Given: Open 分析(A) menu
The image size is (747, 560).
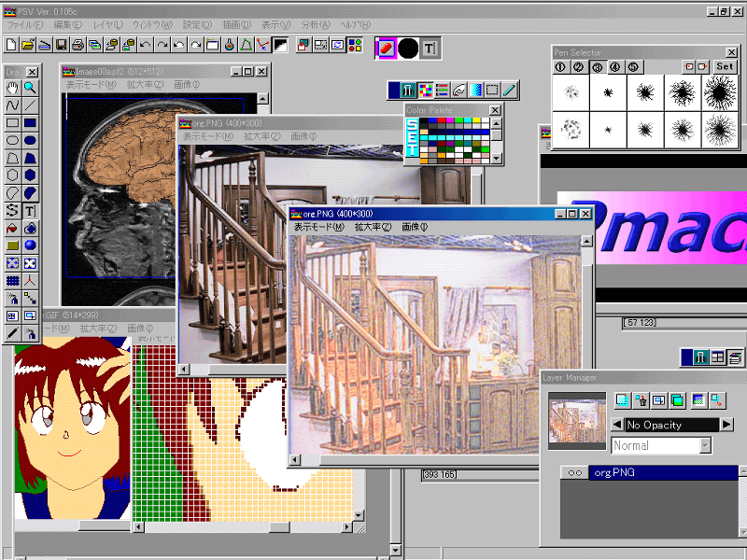Looking at the screenshot, I should point(316,25).
